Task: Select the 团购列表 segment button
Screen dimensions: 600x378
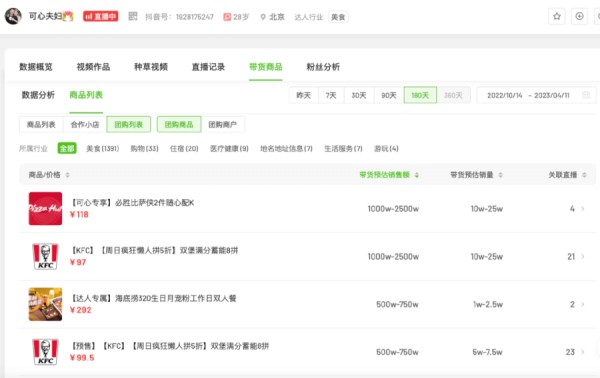Action: [x=129, y=124]
